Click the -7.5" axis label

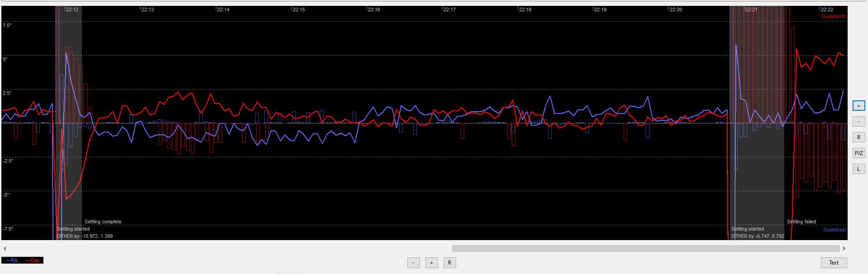(8, 229)
